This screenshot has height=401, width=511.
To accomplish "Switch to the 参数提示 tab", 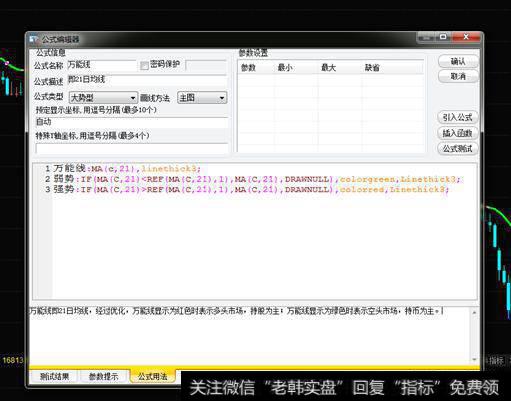I will click(x=104, y=377).
